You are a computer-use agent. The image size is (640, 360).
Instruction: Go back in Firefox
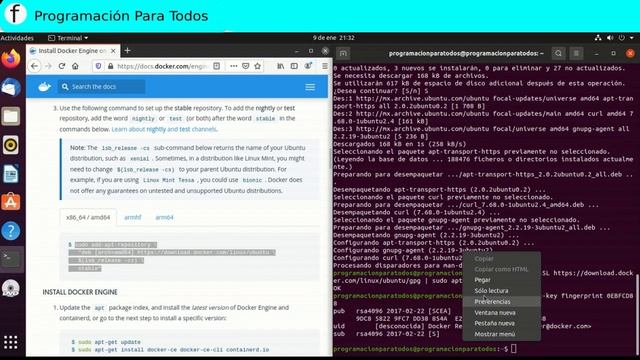(35, 66)
